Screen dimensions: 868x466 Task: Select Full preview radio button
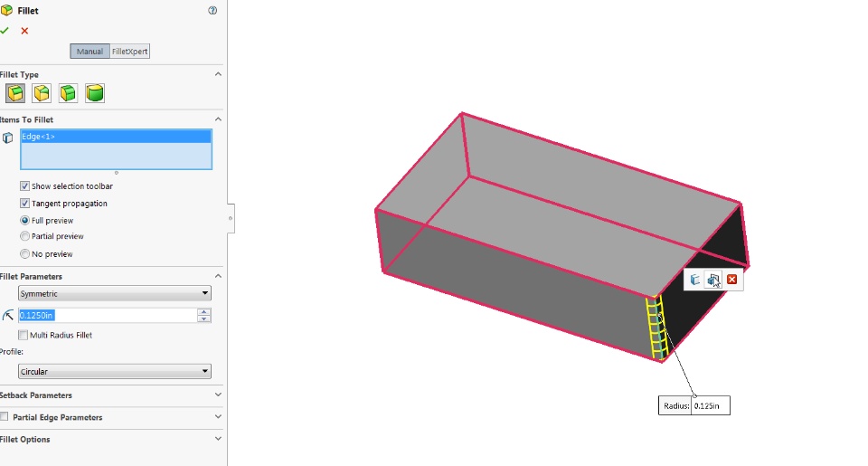pos(24,221)
